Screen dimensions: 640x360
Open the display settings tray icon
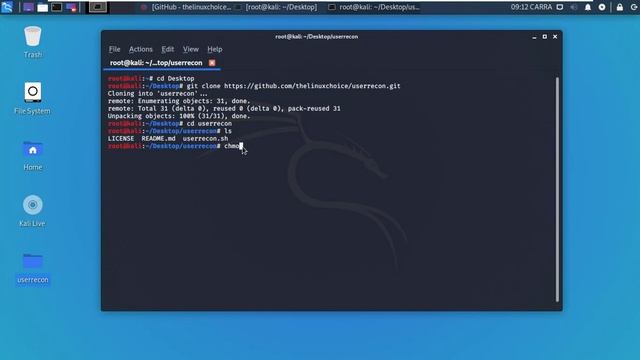pos(560,7)
